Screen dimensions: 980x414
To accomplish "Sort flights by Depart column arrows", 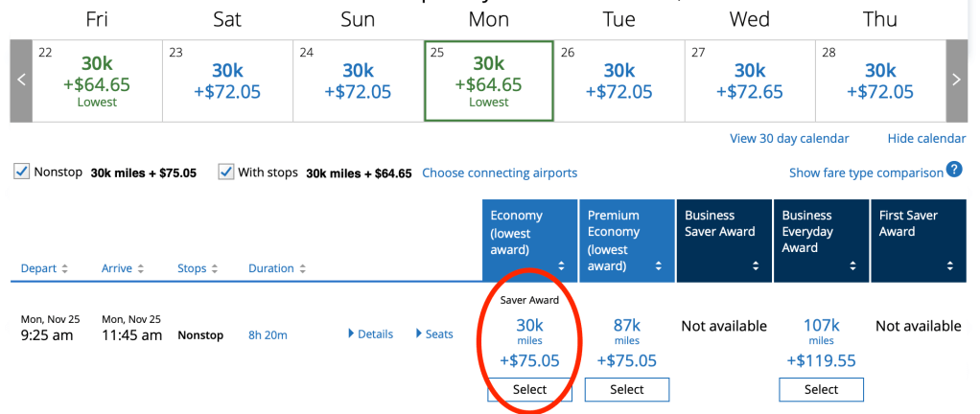I will click(65, 268).
